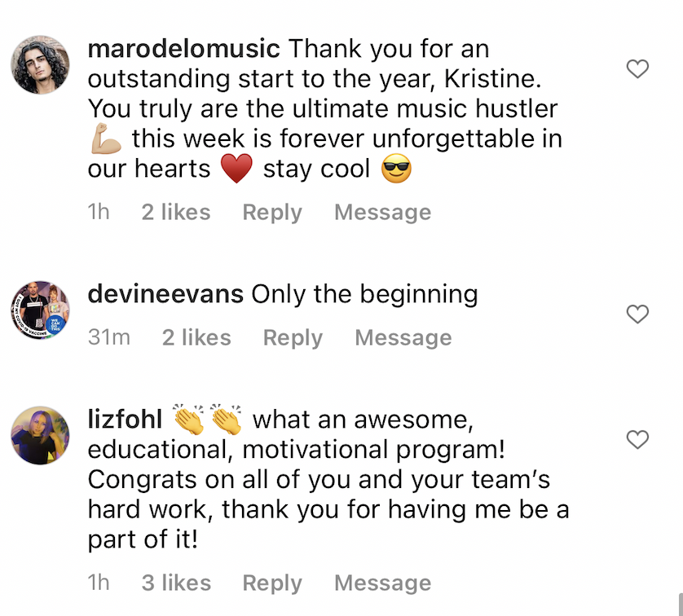Go to lizfohl's profile via username
The image size is (683, 616).
[125, 420]
